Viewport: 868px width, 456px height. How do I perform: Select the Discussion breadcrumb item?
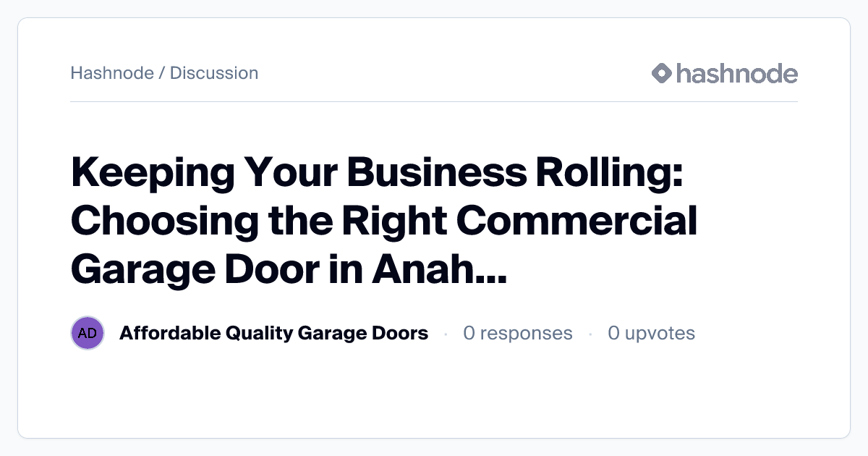(x=214, y=73)
